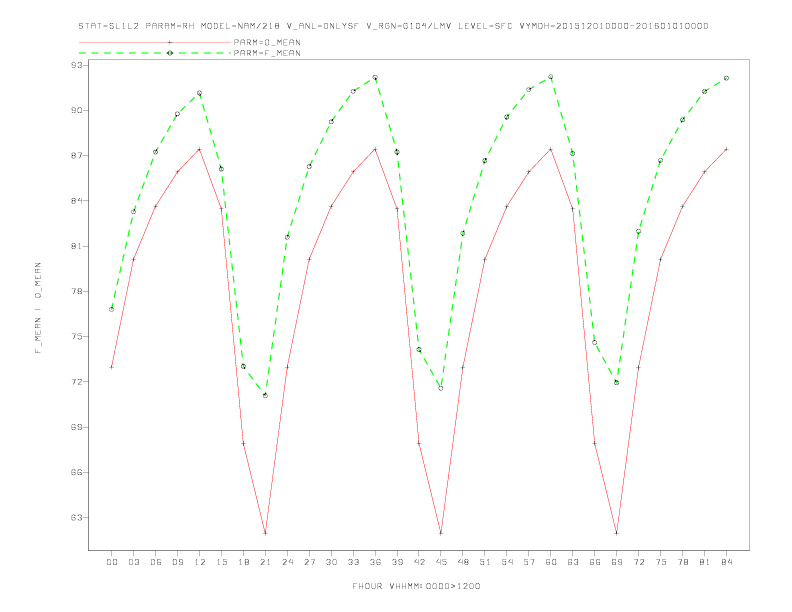Click the Y-axis tick value 75
The image size is (792, 612).
pyautogui.click(x=77, y=337)
